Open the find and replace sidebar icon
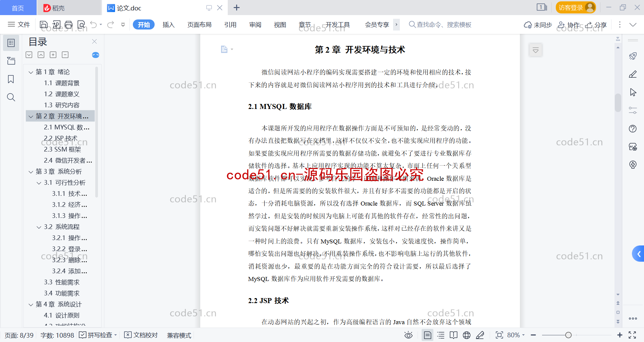 (x=11, y=97)
